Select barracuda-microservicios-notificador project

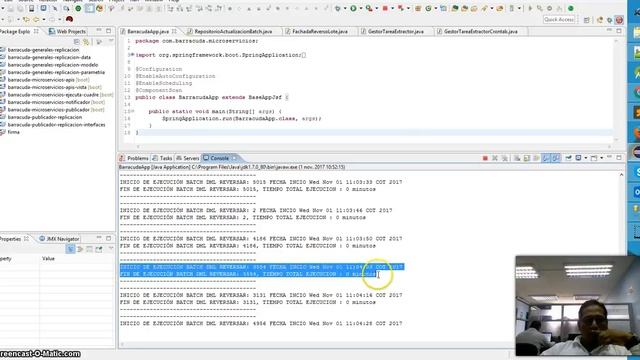(x=52, y=102)
